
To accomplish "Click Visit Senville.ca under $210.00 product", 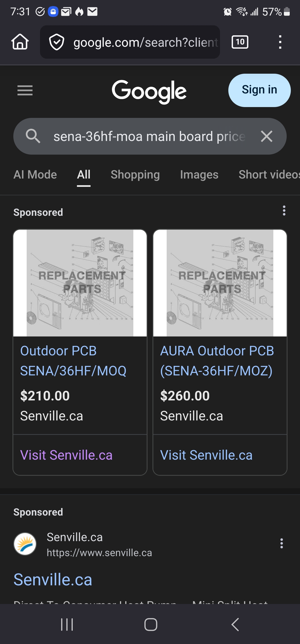I will coord(66,455).
